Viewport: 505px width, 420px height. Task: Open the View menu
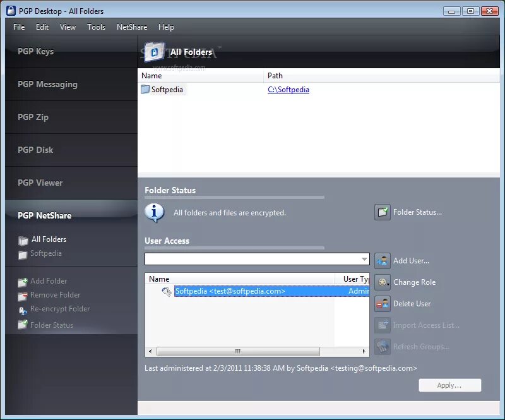(x=68, y=27)
